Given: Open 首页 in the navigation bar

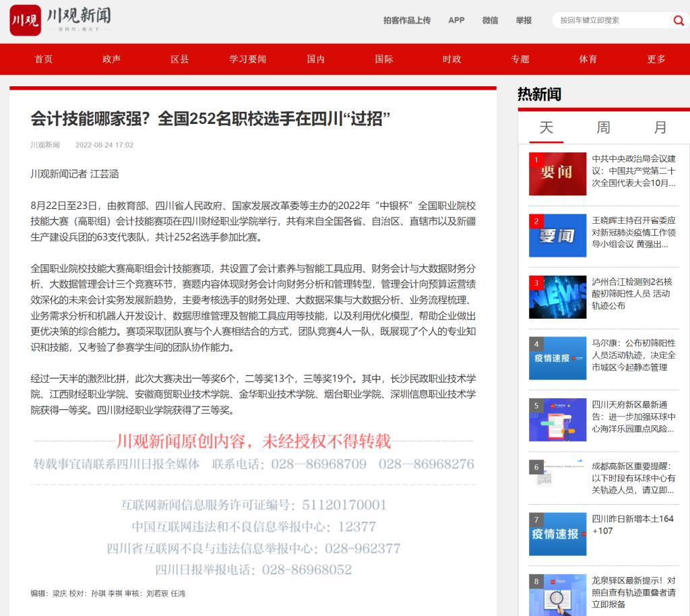Looking at the screenshot, I should [x=44, y=59].
